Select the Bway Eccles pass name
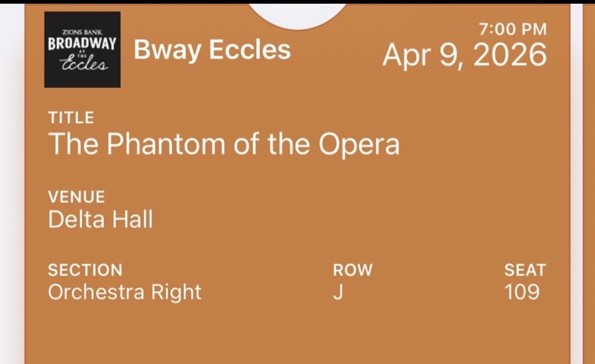This screenshot has width=595, height=364. [x=212, y=50]
